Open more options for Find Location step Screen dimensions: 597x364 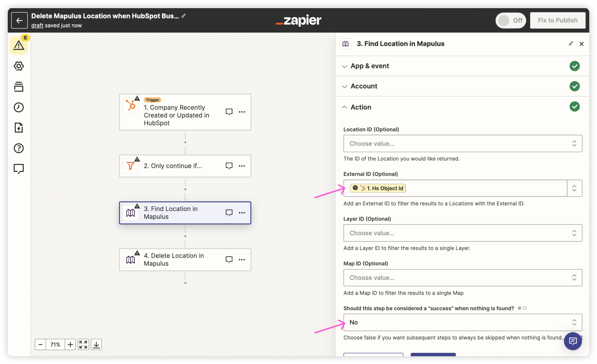pyautogui.click(x=242, y=213)
